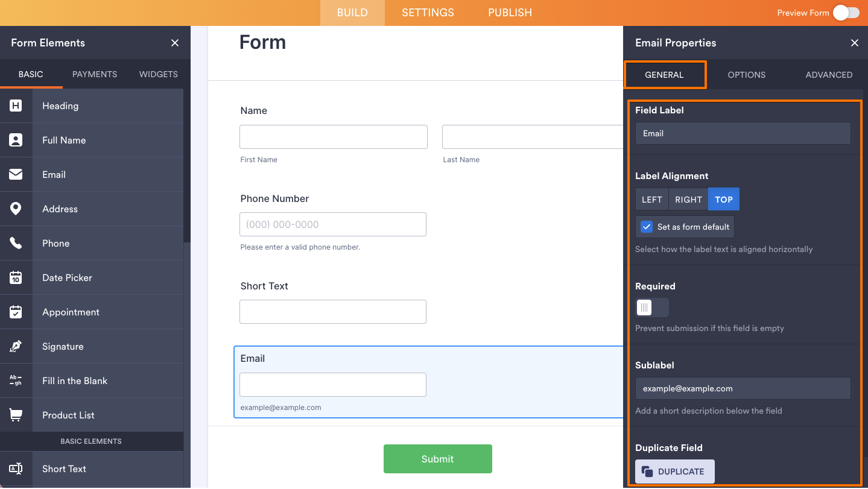Click the Appointment calendar-check icon
This screenshot has width=868, height=489.
pyautogui.click(x=16, y=312)
